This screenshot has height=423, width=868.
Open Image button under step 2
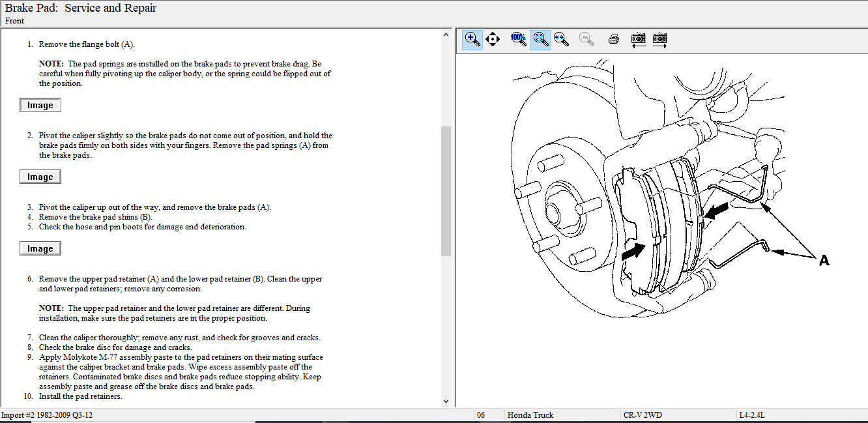click(x=40, y=177)
